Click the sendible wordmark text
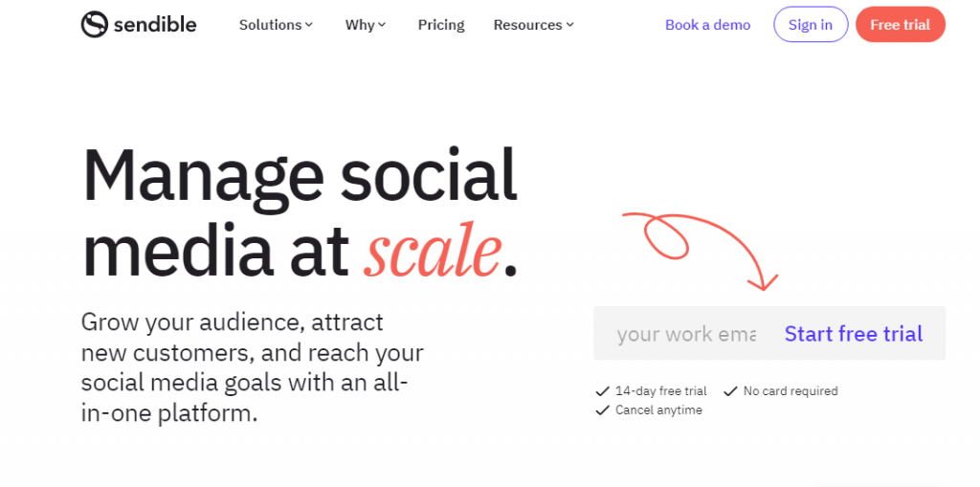Viewport: 980px width, 487px height. coord(154,25)
